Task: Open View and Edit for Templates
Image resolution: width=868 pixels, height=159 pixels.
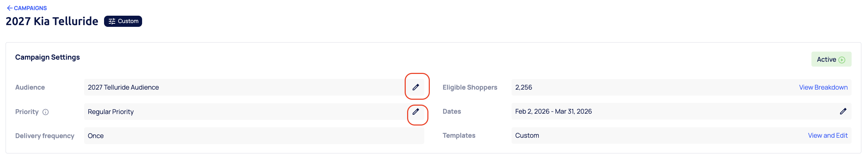Action: pos(827,135)
